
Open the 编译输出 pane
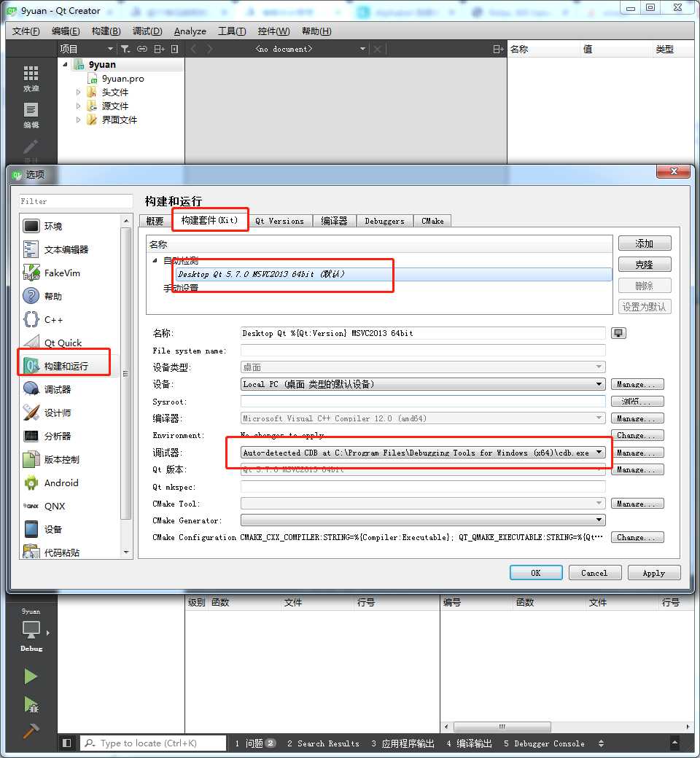coord(469,743)
